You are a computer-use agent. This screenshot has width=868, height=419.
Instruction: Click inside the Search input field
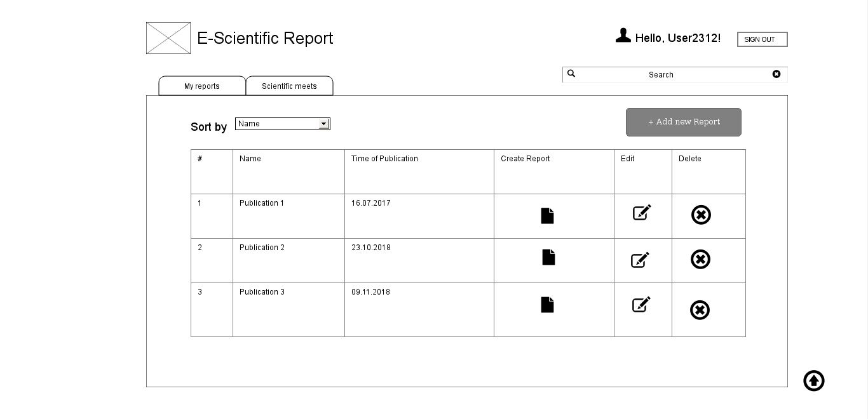[x=675, y=74]
